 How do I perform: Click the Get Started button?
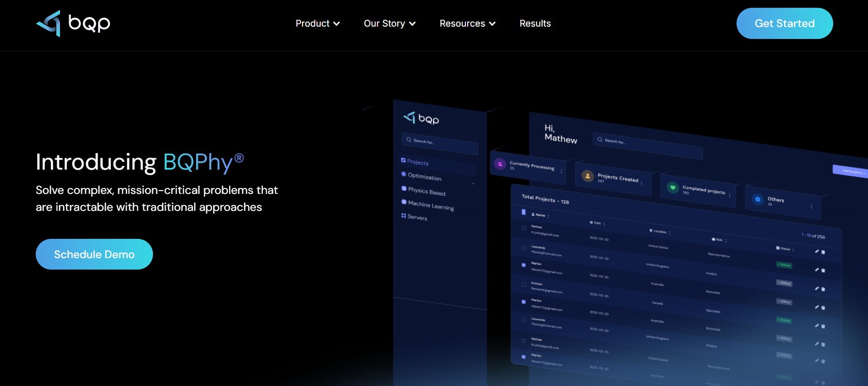coord(785,23)
